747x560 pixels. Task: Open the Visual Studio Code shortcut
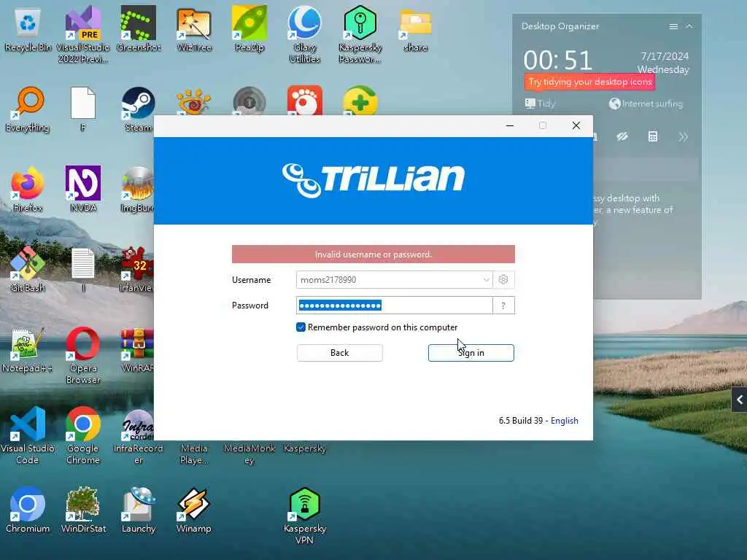click(28, 435)
